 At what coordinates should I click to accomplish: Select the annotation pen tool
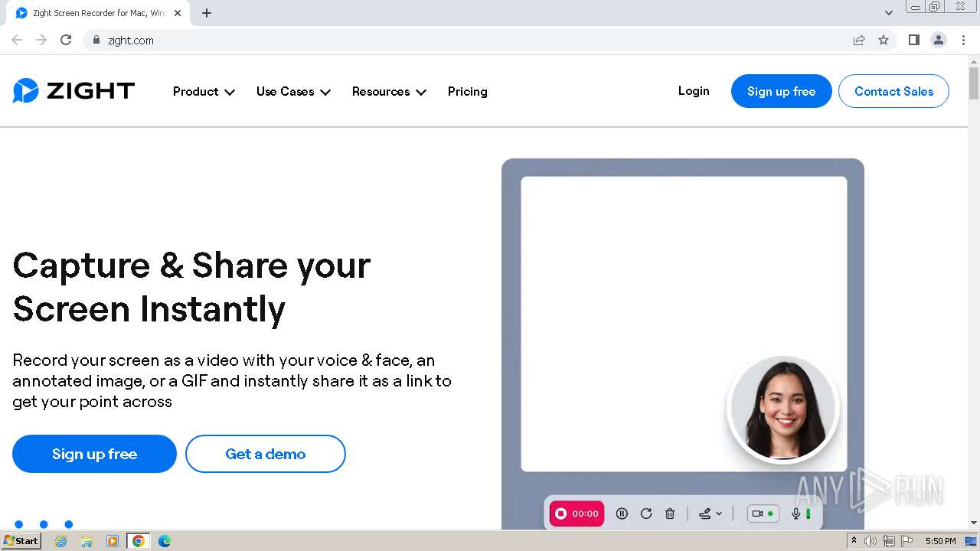tap(705, 514)
